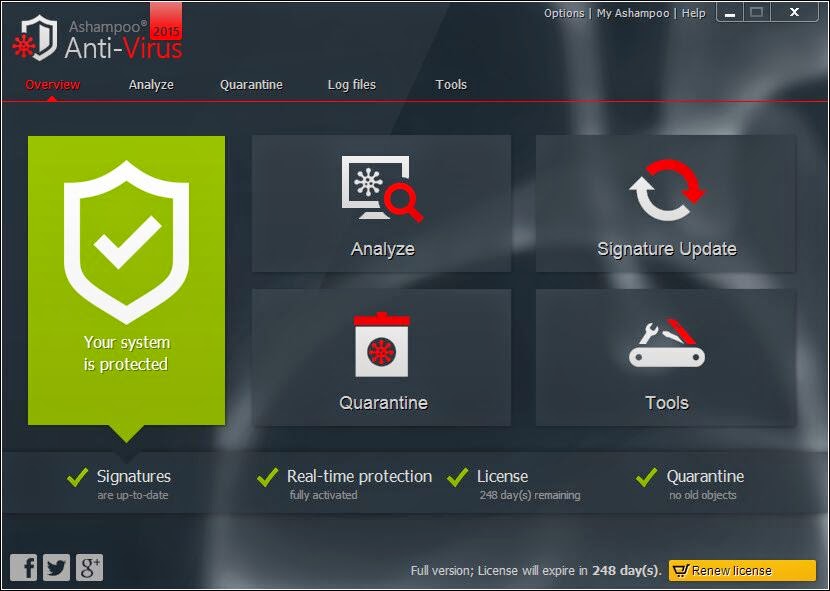The image size is (830, 591).
Task: Go to the Tools tab
Action: [x=451, y=85]
